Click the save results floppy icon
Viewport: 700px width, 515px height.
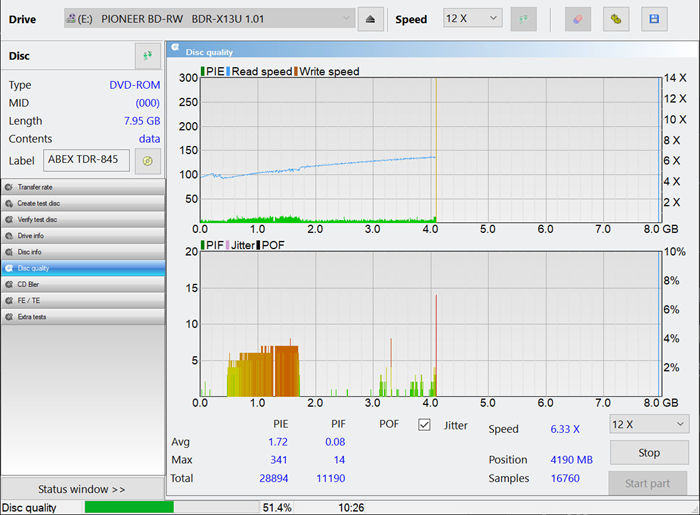tap(653, 19)
